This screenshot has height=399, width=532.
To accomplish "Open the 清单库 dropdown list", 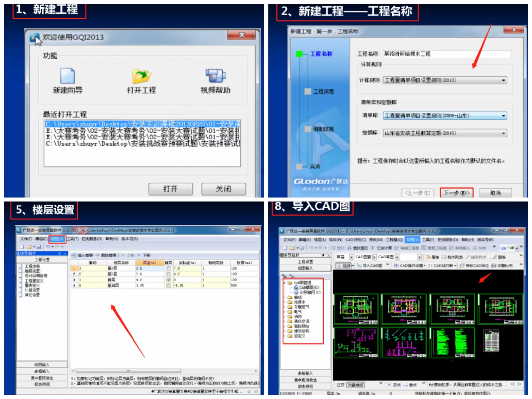I will pos(503,116).
